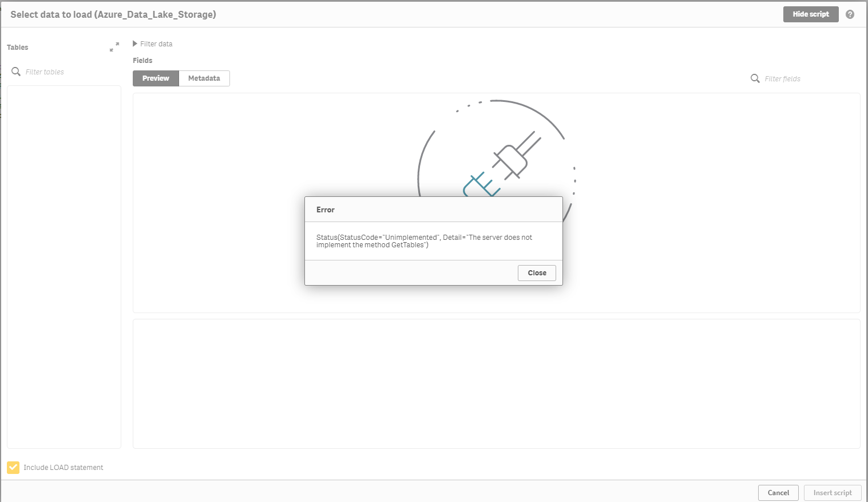Cancel the Select data to load dialog
Viewport: 868px width, 502px height.
point(778,492)
